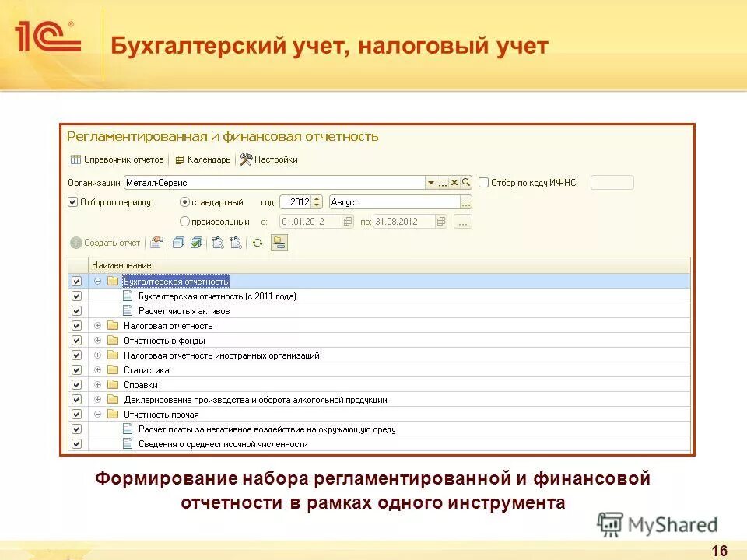Open the August month selection ellipsis button
Viewport: 747px width, 560px height.
point(467,201)
